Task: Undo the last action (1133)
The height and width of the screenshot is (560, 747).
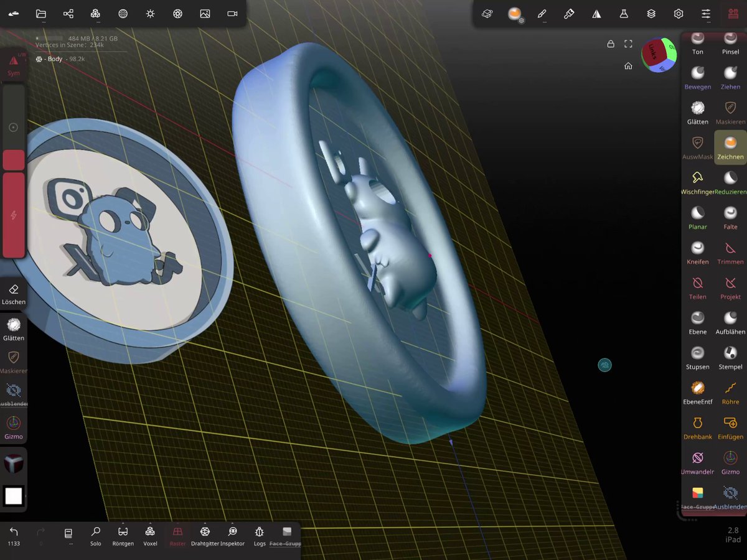Action: (14, 536)
